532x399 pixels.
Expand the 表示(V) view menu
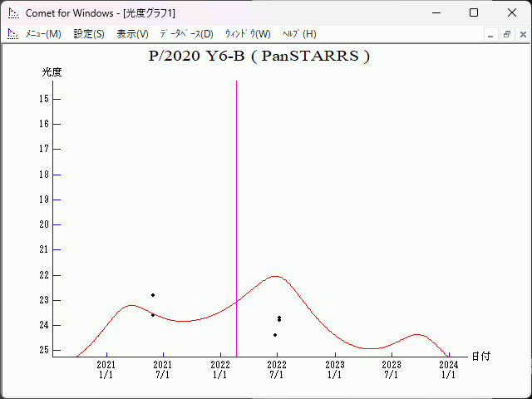(132, 34)
